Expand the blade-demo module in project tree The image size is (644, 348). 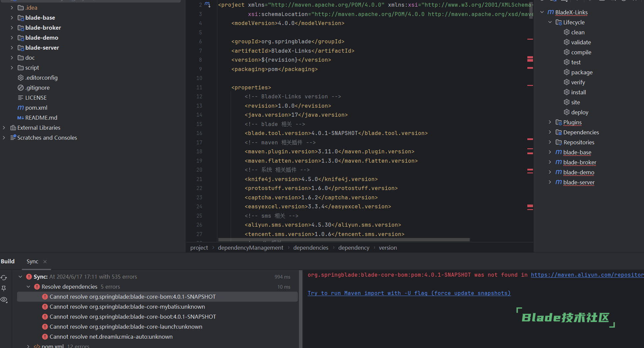[x=12, y=38]
